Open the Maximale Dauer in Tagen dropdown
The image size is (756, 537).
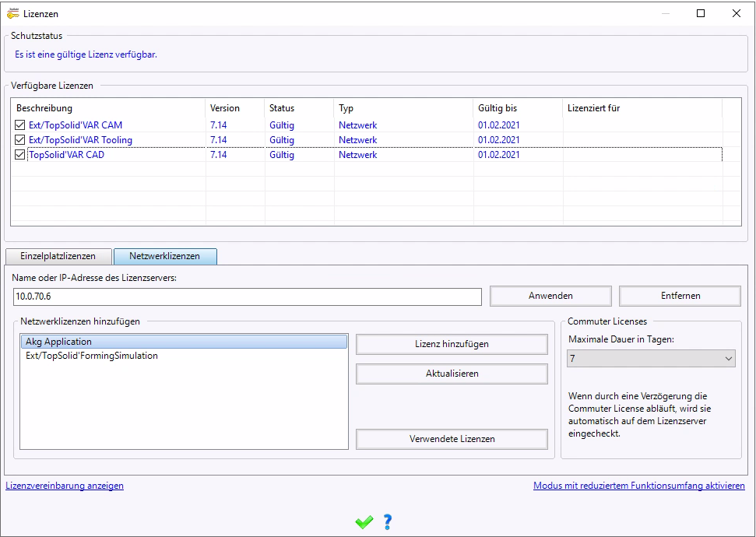click(x=651, y=359)
